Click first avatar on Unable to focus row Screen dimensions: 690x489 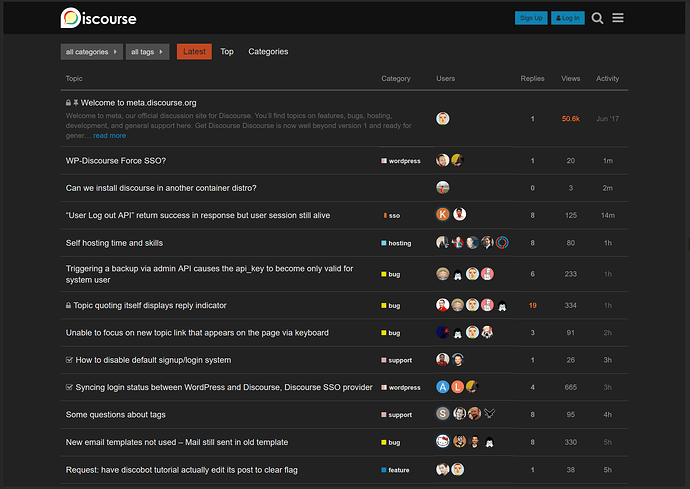[x=443, y=332]
